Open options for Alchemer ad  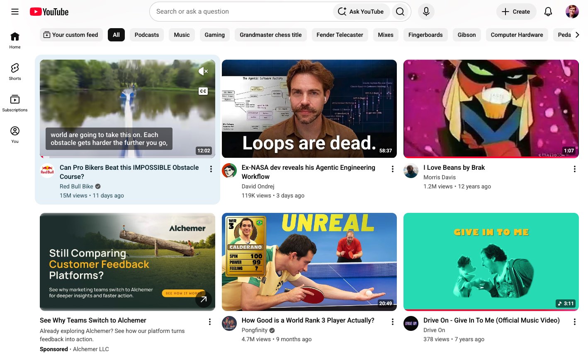(x=210, y=322)
